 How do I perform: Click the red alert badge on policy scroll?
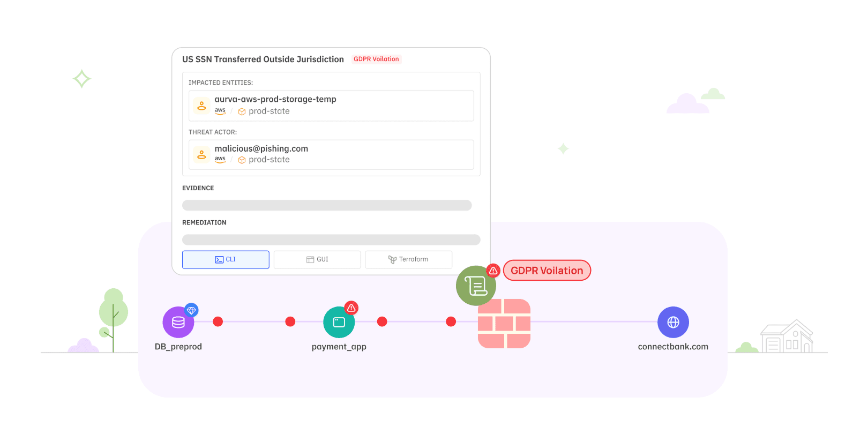(493, 271)
